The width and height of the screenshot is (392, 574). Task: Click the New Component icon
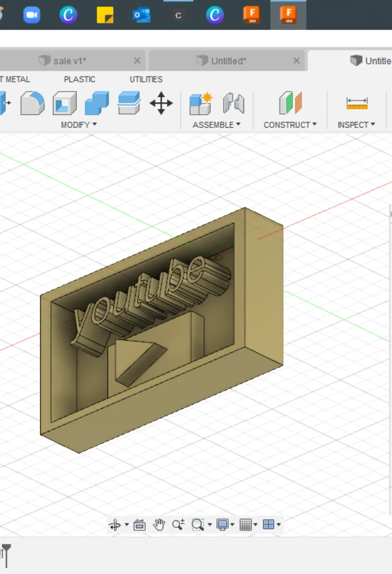[201, 103]
